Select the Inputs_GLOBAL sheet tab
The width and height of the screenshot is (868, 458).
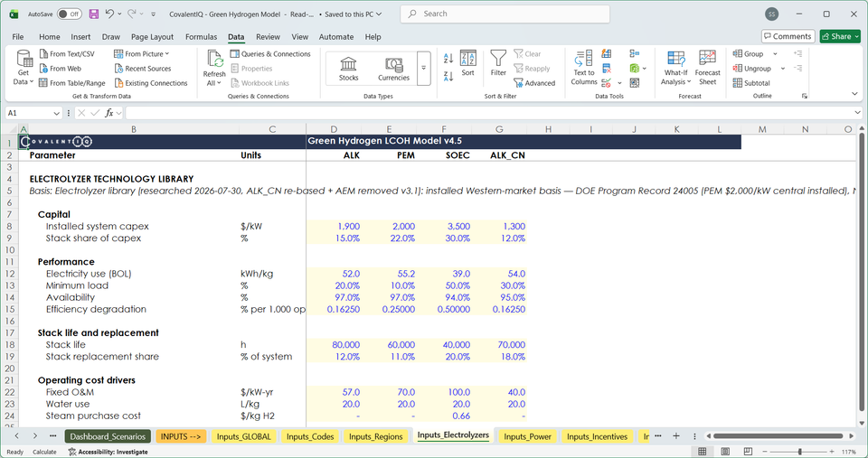coord(243,436)
